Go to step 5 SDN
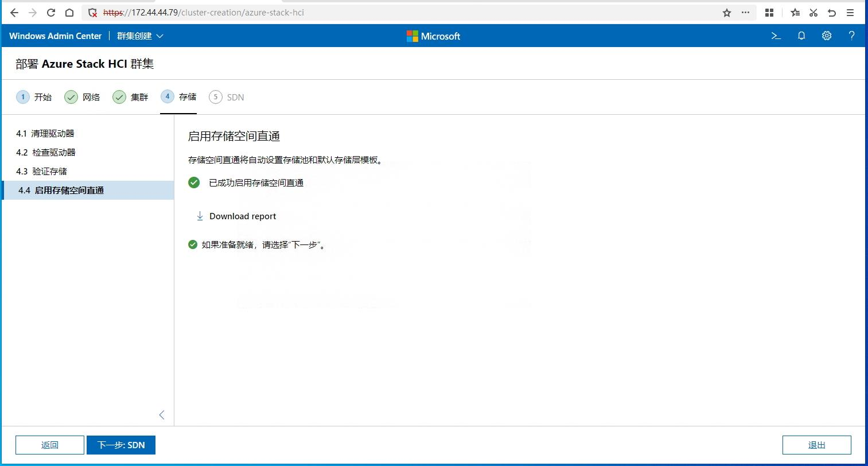 (227, 97)
